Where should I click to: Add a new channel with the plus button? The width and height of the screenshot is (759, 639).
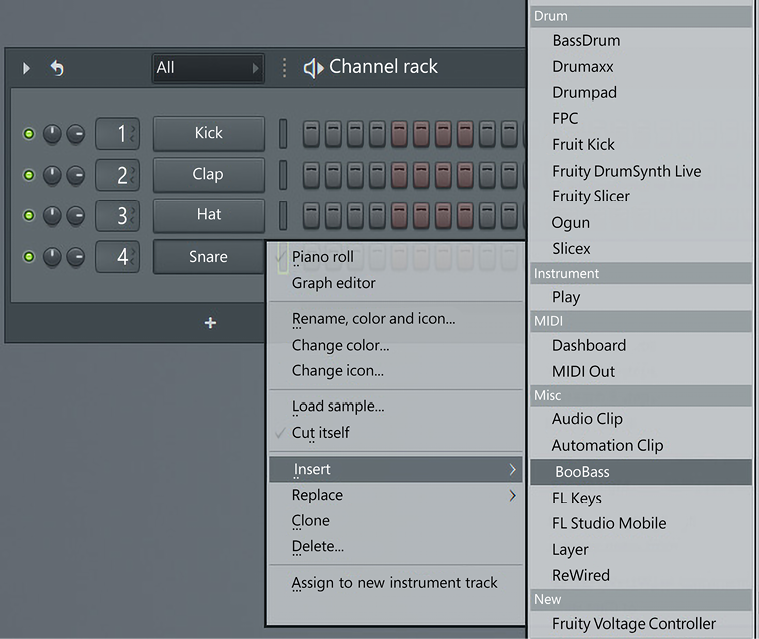point(210,322)
